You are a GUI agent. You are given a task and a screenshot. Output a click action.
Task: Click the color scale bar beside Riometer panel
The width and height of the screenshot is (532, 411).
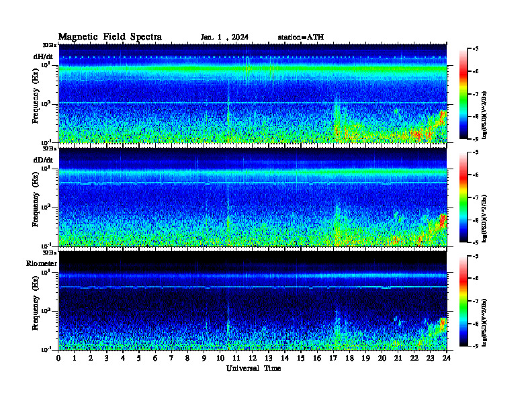pyautogui.click(x=463, y=301)
